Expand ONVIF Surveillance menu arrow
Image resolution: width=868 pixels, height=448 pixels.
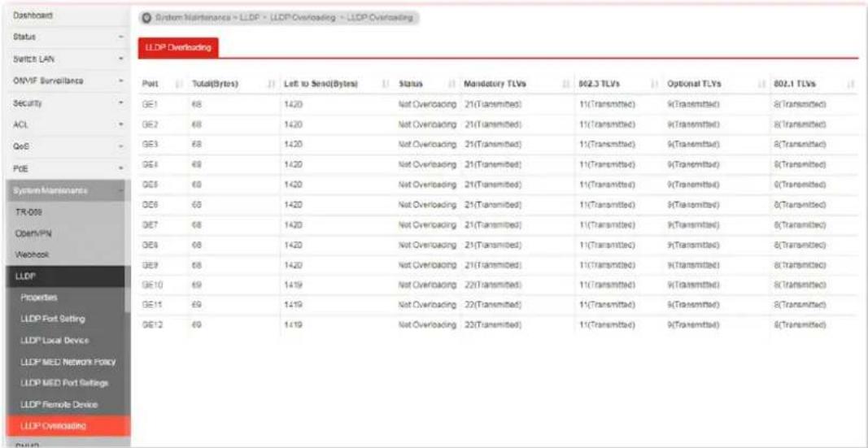point(120,81)
